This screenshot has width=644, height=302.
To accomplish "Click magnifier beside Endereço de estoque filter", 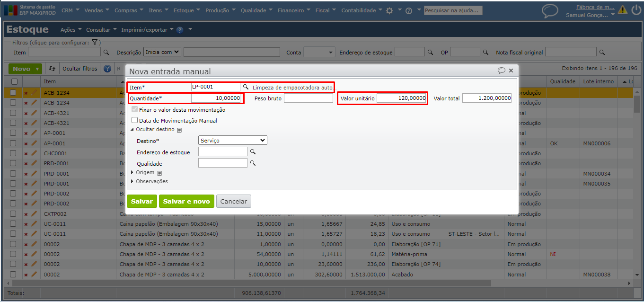I will pos(430,52).
